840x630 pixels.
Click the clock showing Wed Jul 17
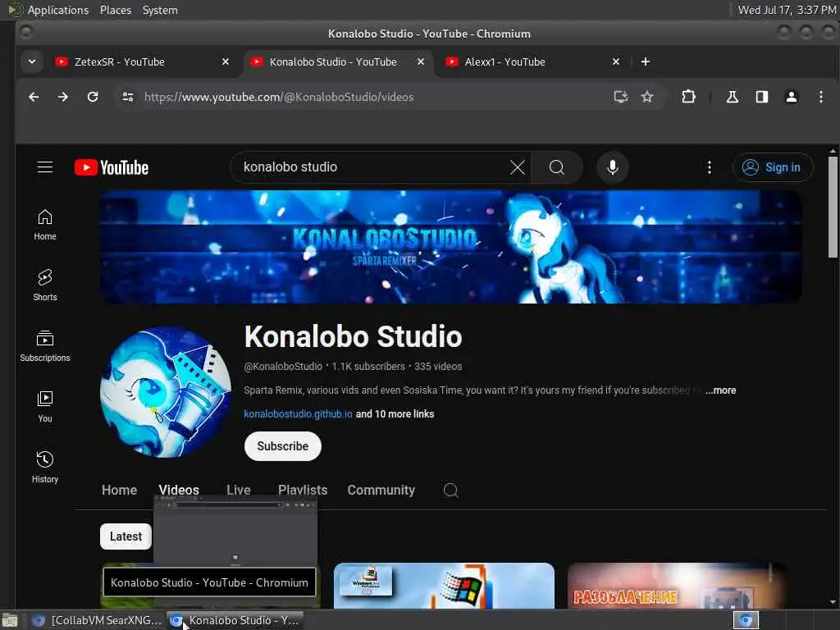pyautogui.click(x=787, y=10)
